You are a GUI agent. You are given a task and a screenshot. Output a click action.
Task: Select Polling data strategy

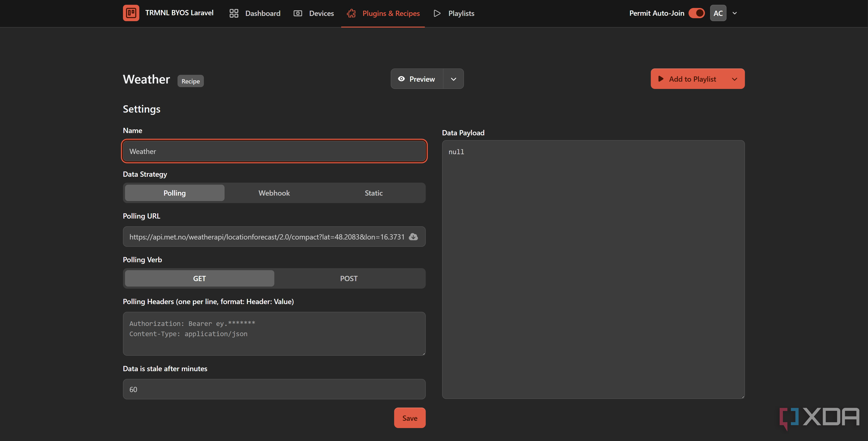point(175,193)
